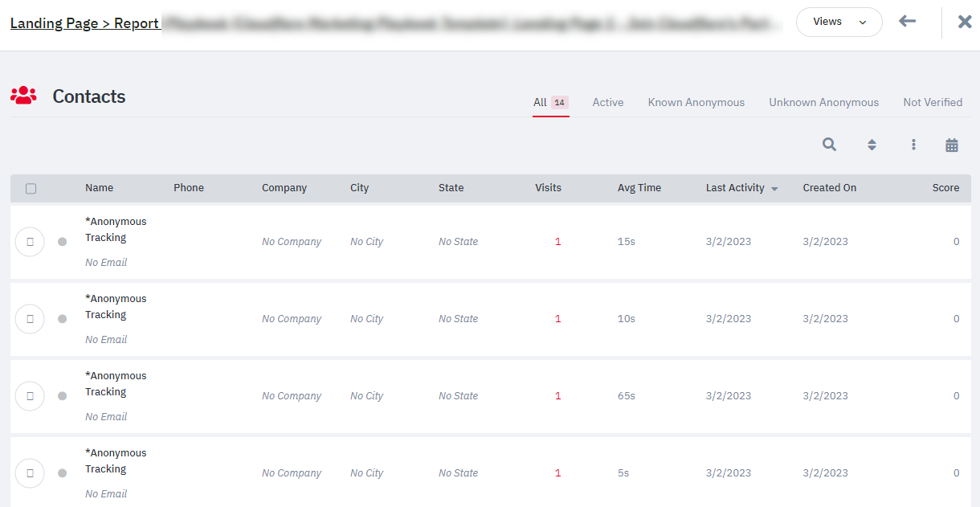Click the back arrow icon

pyautogui.click(x=907, y=22)
